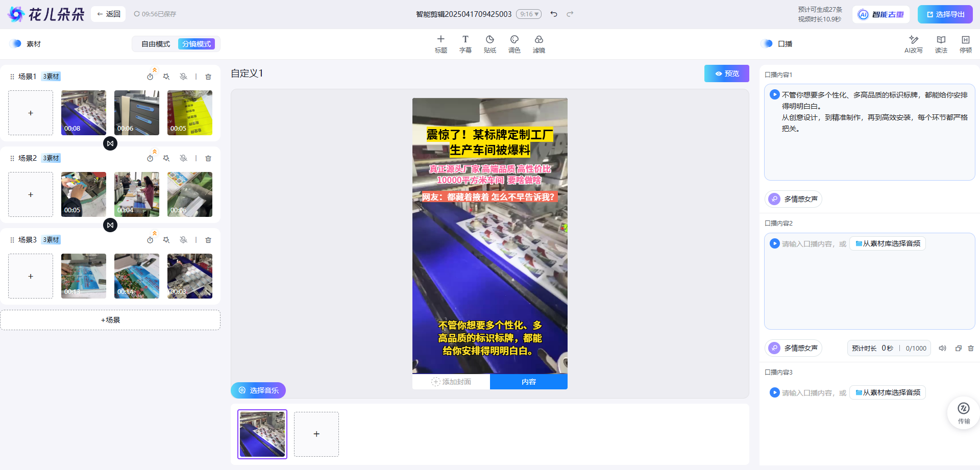The image size is (980, 470).
Task: Select the 贴纸 sticker tool
Action: coord(489,43)
